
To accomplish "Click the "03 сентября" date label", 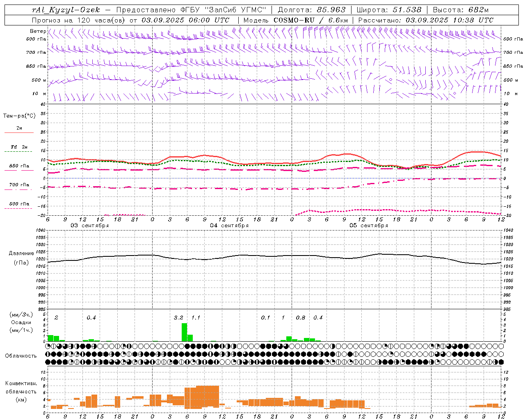I will (x=90, y=226).
